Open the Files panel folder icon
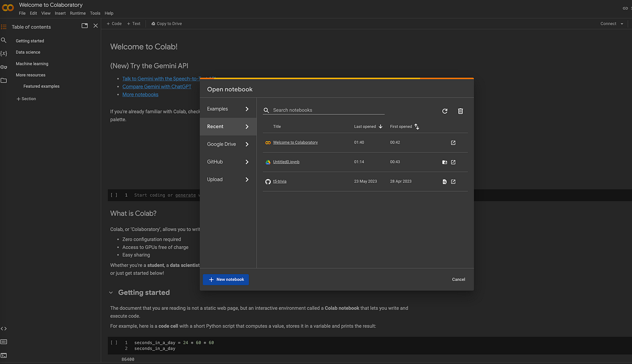This screenshot has height=364, width=632. tap(4, 80)
